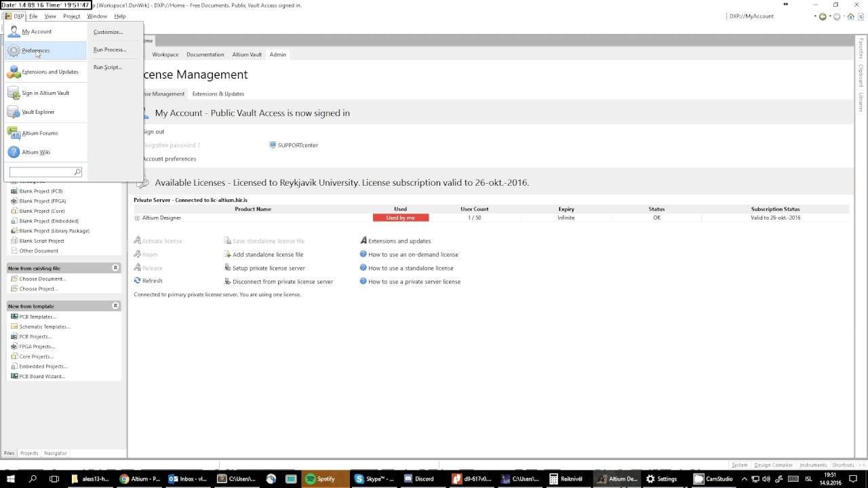Screen dimensions: 868x488
Task: Open the View menu
Action: pyautogui.click(x=50, y=16)
